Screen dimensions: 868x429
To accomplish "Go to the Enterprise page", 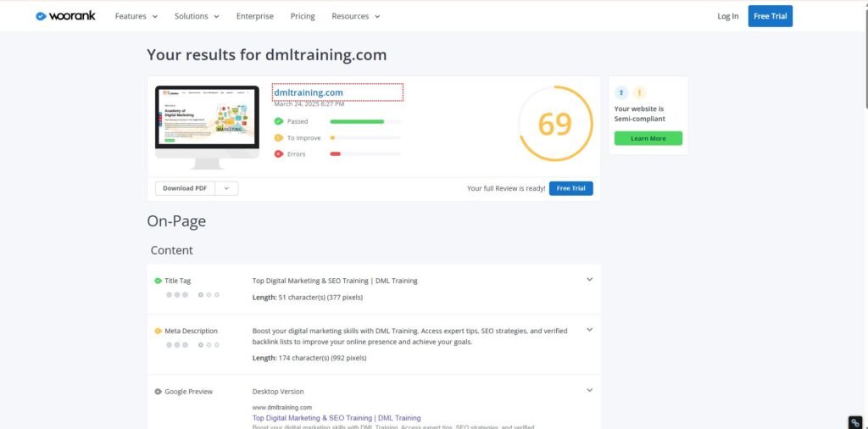I will click(254, 16).
